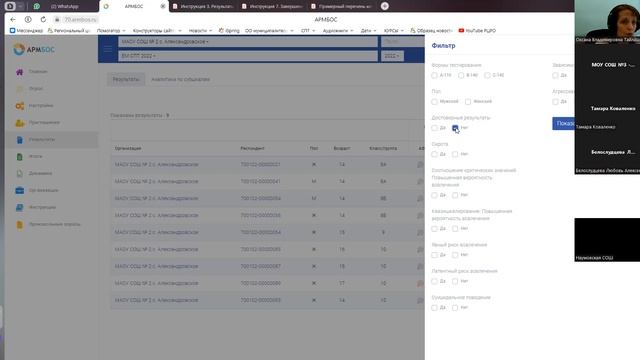Image resolution: width=640 pixels, height=360 pixels.
Task: Expand the Новости bookmarks folder
Action: [200, 31]
